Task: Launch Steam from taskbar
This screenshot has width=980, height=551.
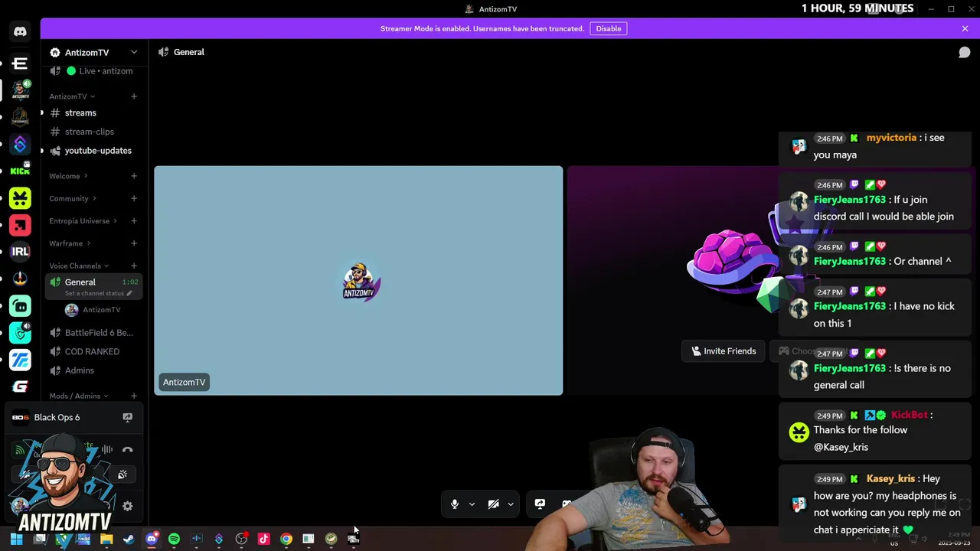Action: click(129, 539)
